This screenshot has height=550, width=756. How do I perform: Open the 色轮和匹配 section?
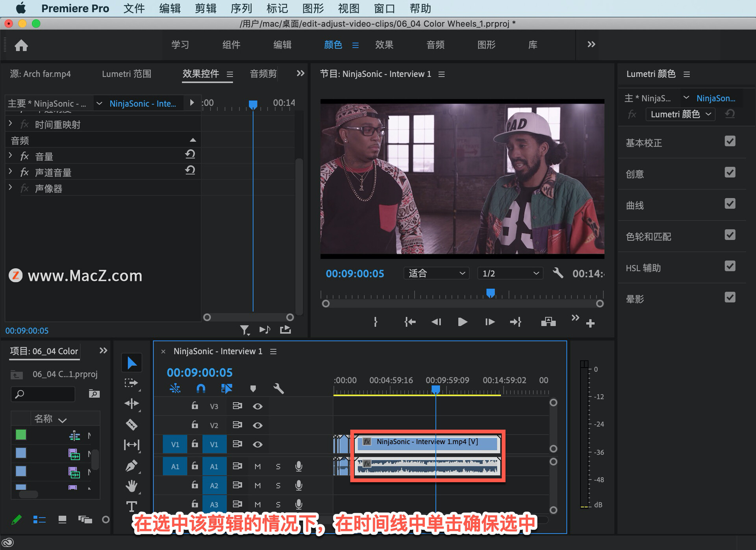[x=649, y=236]
